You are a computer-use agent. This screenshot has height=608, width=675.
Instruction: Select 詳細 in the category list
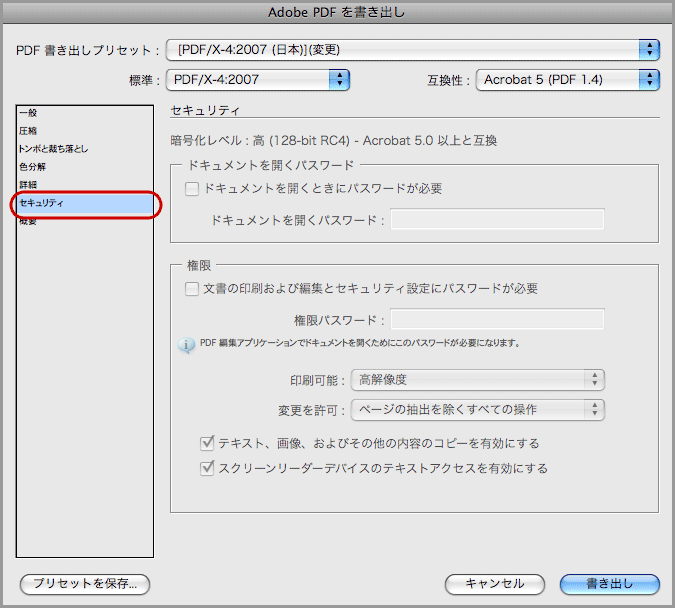(x=85, y=185)
